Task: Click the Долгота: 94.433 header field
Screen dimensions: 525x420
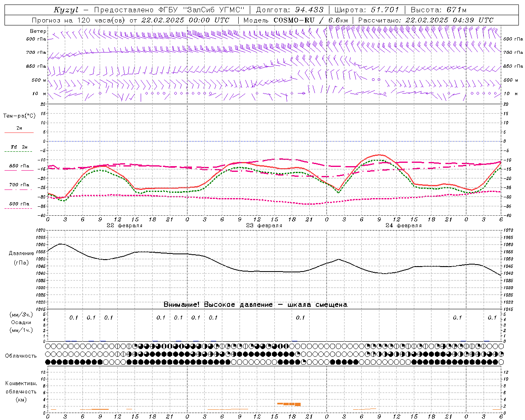Action: coord(290,10)
